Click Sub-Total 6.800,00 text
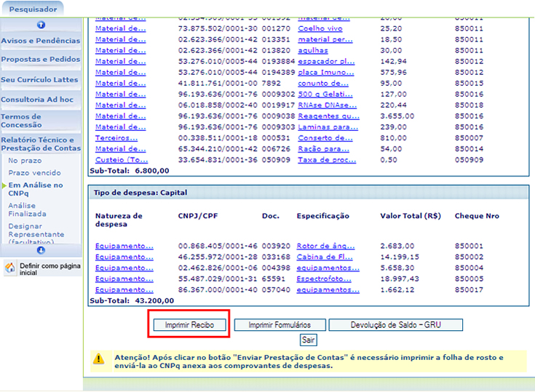This screenshot has height=392, width=535. pos(130,171)
